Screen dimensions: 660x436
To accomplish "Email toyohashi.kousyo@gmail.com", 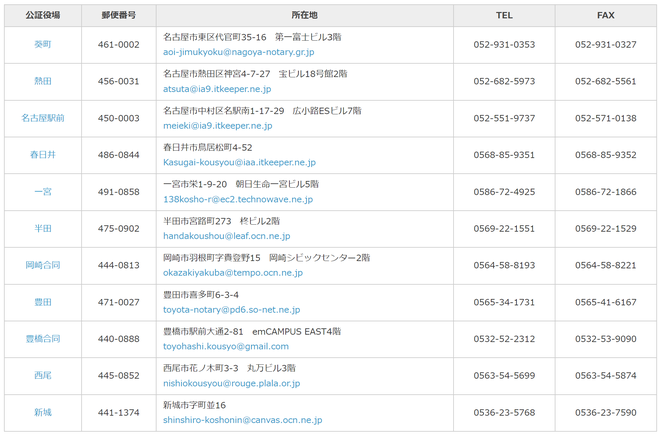I will pyautogui.click(x=226, y=346).
